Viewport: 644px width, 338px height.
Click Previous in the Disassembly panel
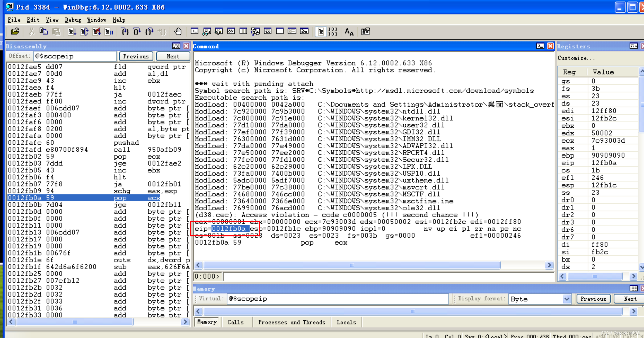136,56
